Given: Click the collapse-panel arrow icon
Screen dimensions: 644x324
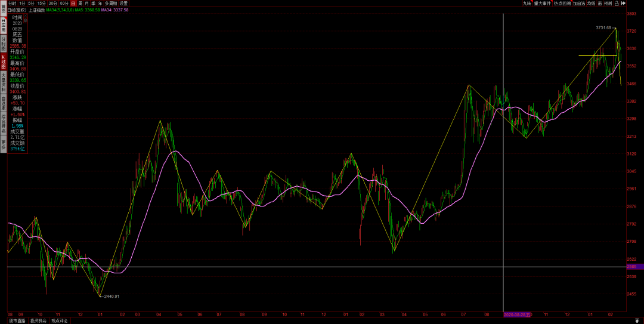Looking at the screenshot, I should [x=623, y=4].
